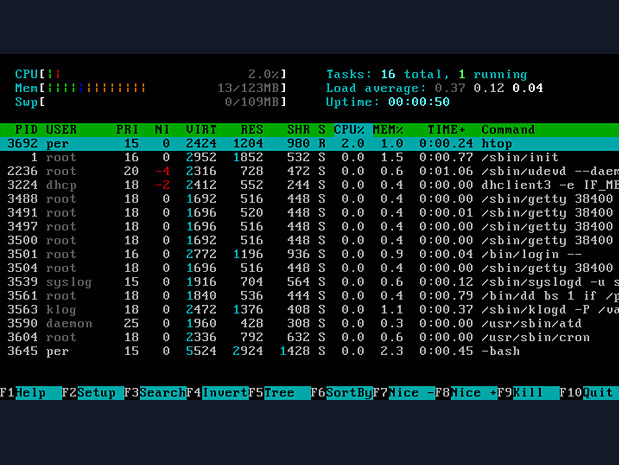Click the highlighted CPU% column header
The image size is (619, 465).
(353, 130)
